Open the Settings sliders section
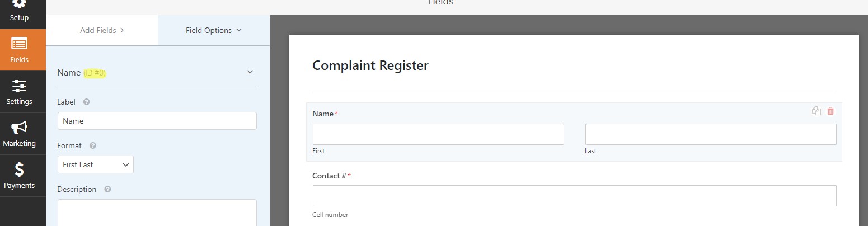The image size is (868, 226). (x=19, y=92)
